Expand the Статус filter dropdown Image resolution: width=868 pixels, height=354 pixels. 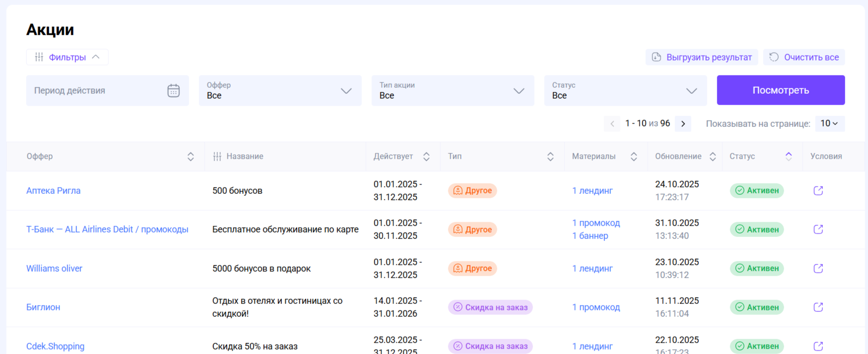click(x=625, y=91)
